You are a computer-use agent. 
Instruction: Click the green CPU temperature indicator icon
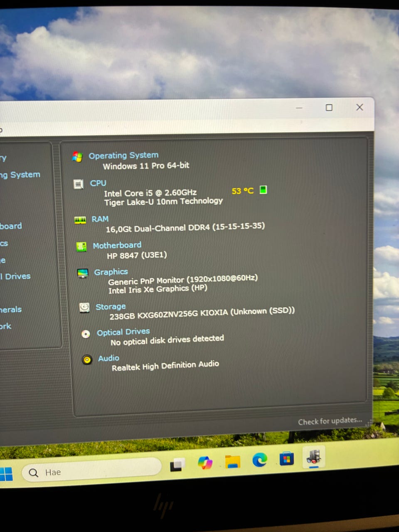pos(263,190)
